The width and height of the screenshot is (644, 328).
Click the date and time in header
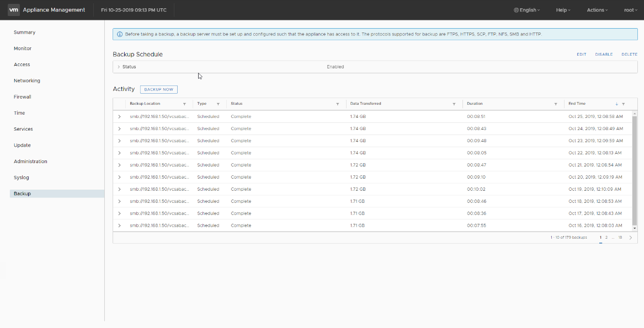[134, 10]
